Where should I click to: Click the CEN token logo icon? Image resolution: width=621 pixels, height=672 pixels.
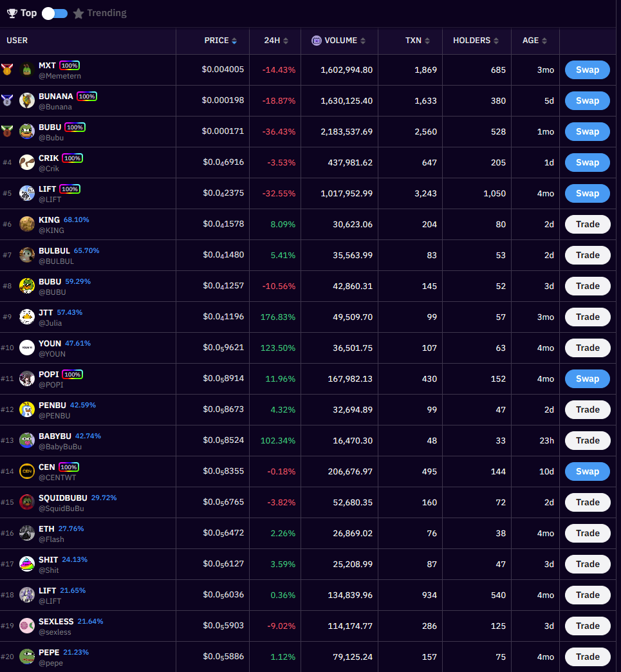click(x=27, y=471)
